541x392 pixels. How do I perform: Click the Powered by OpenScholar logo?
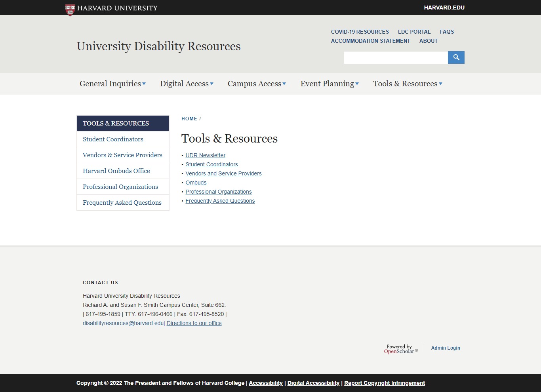coord(400,349)
